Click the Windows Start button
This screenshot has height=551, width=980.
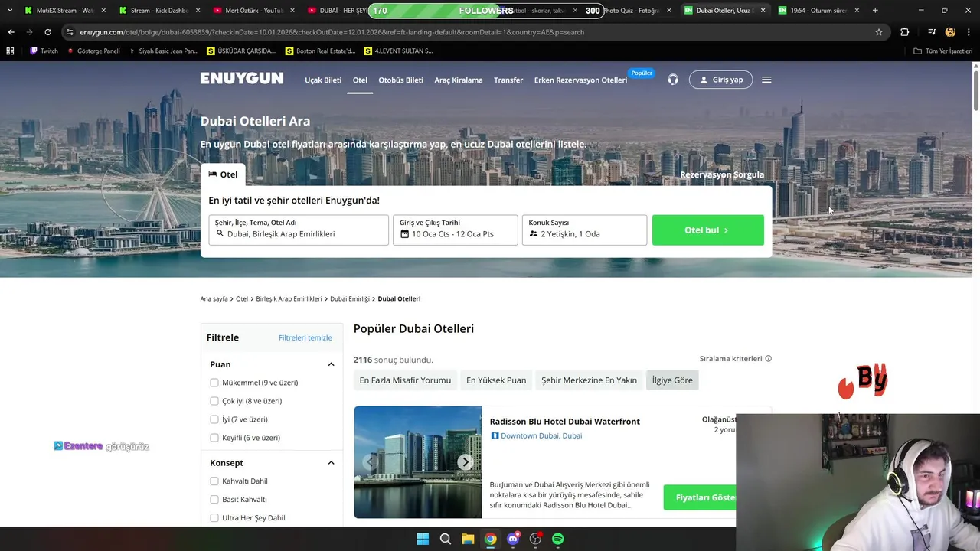point(423,539)
